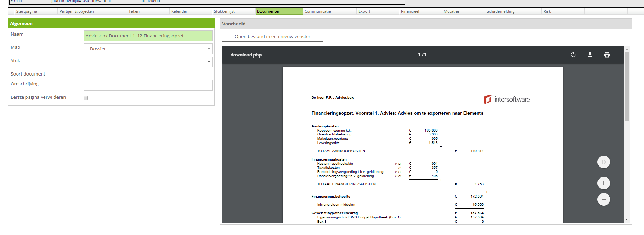The image size is (644, 235).
Task: Click the intersoftware logo in document
Action: point(507,100)
